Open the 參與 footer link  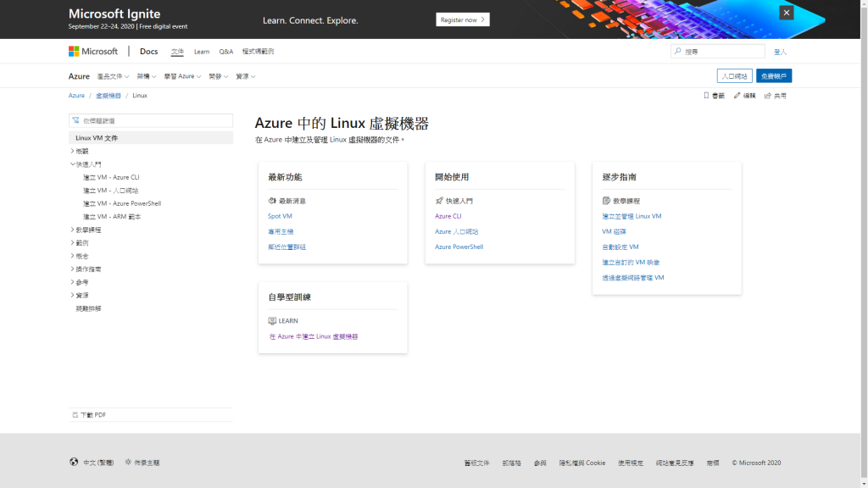point(540,463)
